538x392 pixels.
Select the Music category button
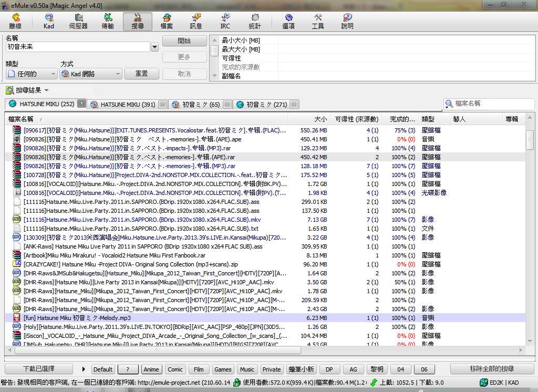(247, 369)
